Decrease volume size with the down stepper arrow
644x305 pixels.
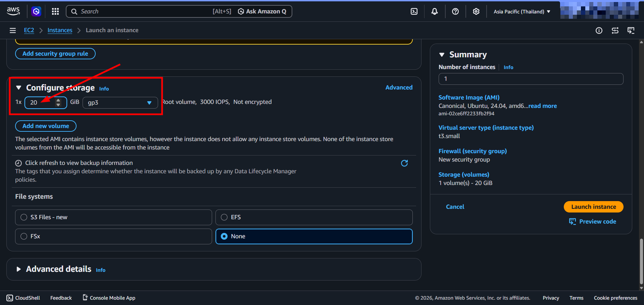pyautogui.click(x=58, y=105)
